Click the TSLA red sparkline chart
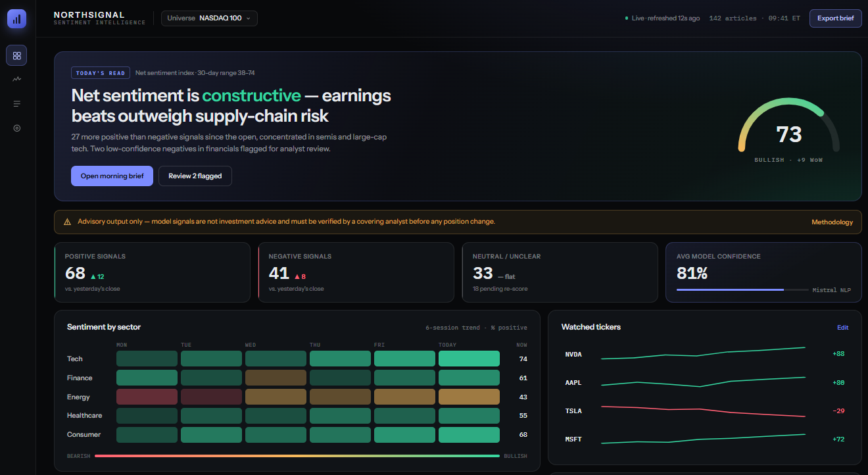 703,411
